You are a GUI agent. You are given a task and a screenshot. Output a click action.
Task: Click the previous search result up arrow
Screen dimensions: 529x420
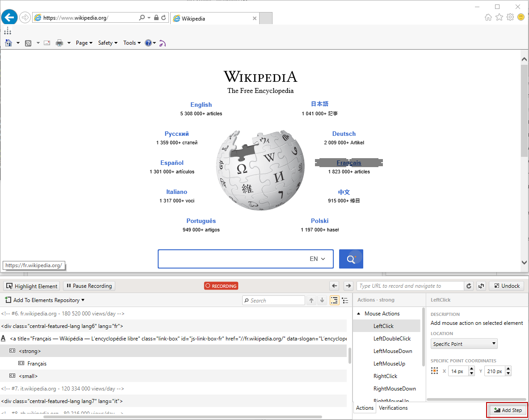click(311, 300)
